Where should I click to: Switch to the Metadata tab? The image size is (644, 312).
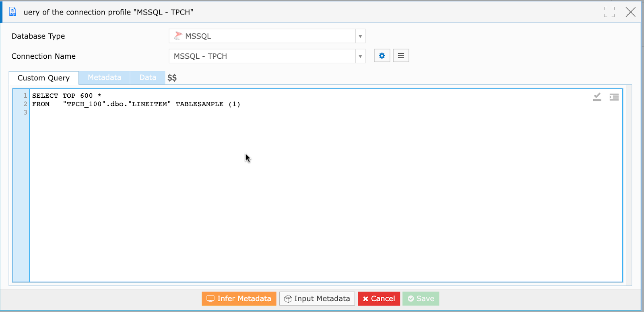click(x=104, y=78)
